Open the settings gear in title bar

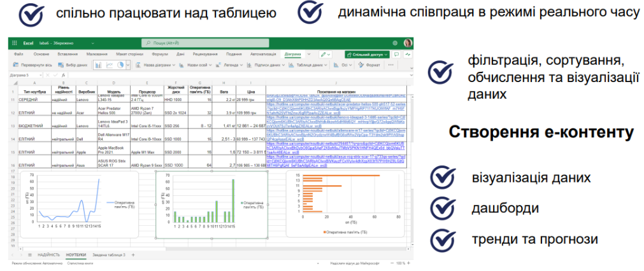coord(394,43)
